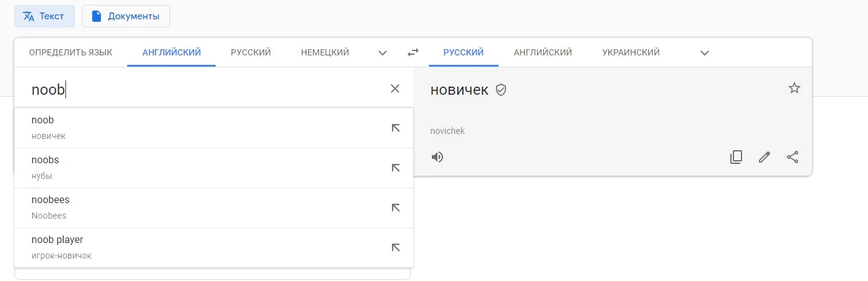Save translation with the star icon
Screen dimensions: 868x281
click(x=794, y=88)
